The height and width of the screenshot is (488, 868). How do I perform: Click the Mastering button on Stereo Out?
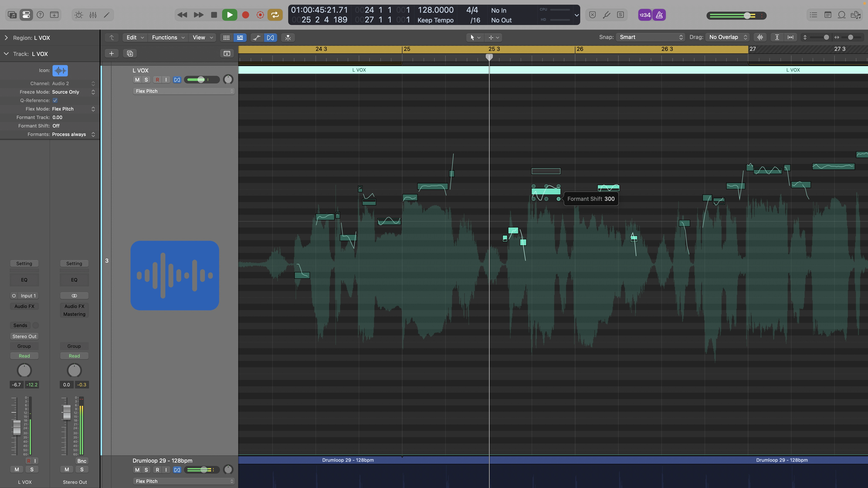(x=74, y=314)
